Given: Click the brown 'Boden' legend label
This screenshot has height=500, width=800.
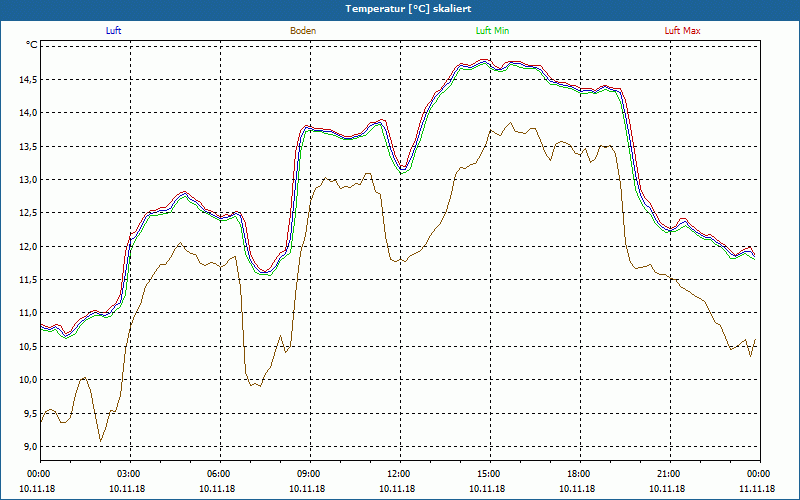Looking at the screenshot, I should (303, 31).
